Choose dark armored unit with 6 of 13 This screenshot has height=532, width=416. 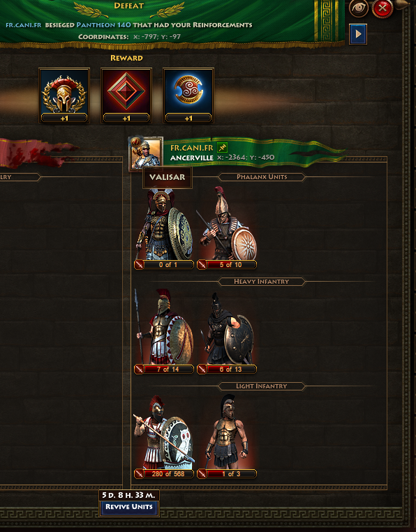click(x=227, y=333)
